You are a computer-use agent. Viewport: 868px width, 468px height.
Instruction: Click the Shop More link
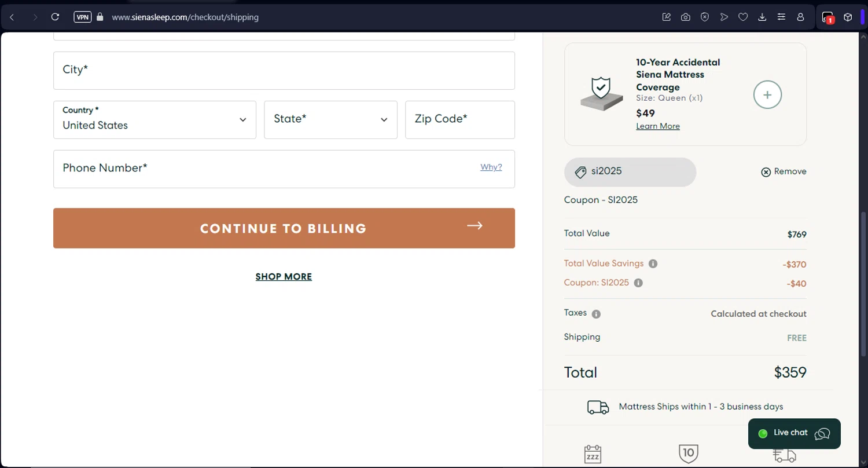coord(284,277)
